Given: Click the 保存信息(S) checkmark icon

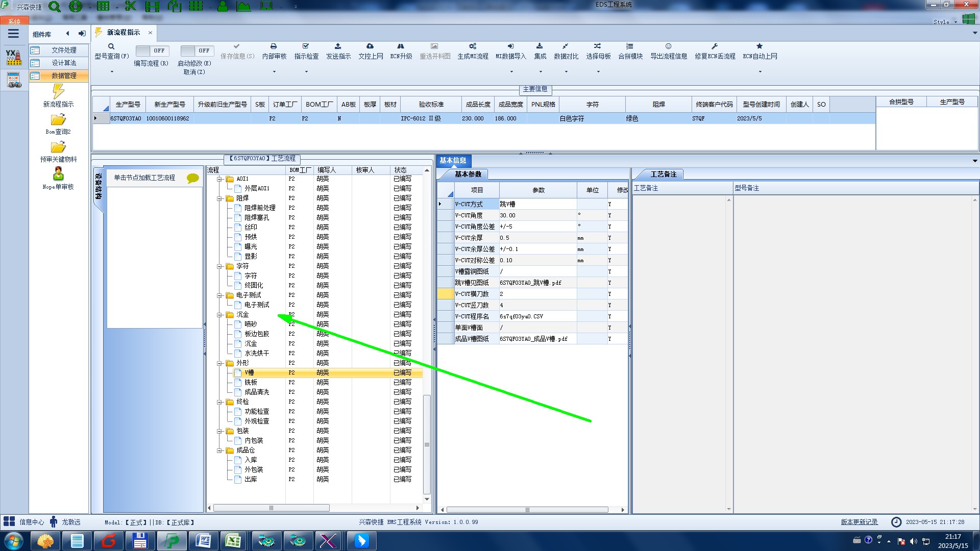Looking at the screenshot, I should click(236, 46).
